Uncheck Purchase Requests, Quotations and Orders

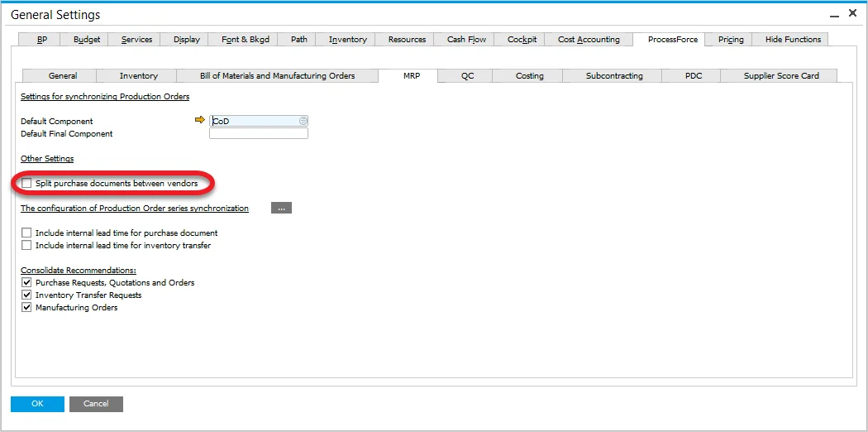tap(27, 283)
